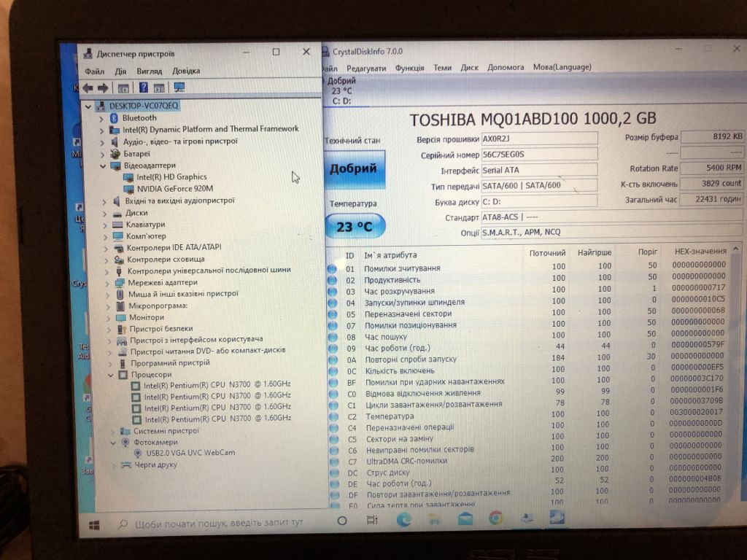Image resolution: width=747 pixels, height=560 pixels.
Task: Open the Windows Start menu
Action: click(94, 525)
